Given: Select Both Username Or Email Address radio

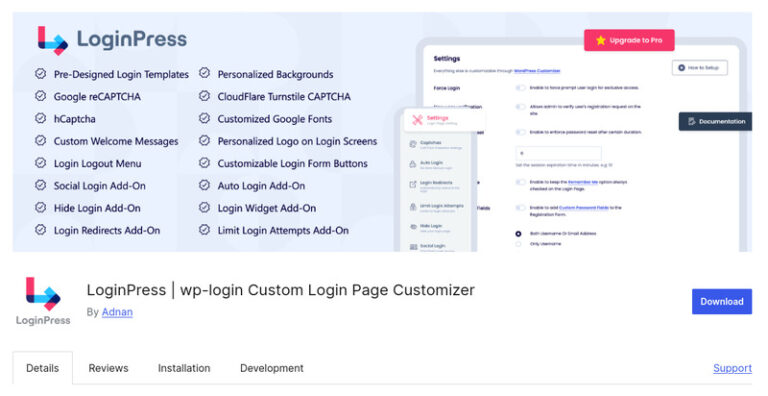Looking at the screenshot, I should tap(518, 234).
